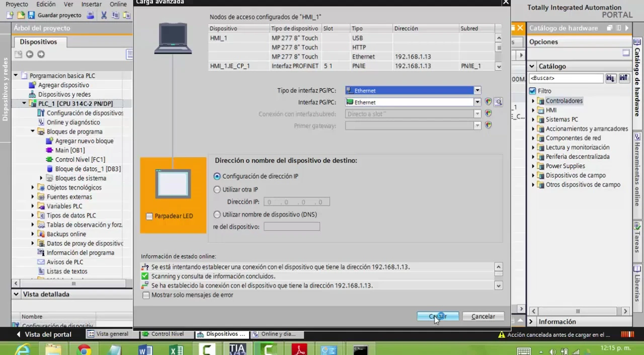The image size is (644, 355).
Task: Click the shield icon next to Primer gateway
Action: pyautogui.click(x=488, y=125)
